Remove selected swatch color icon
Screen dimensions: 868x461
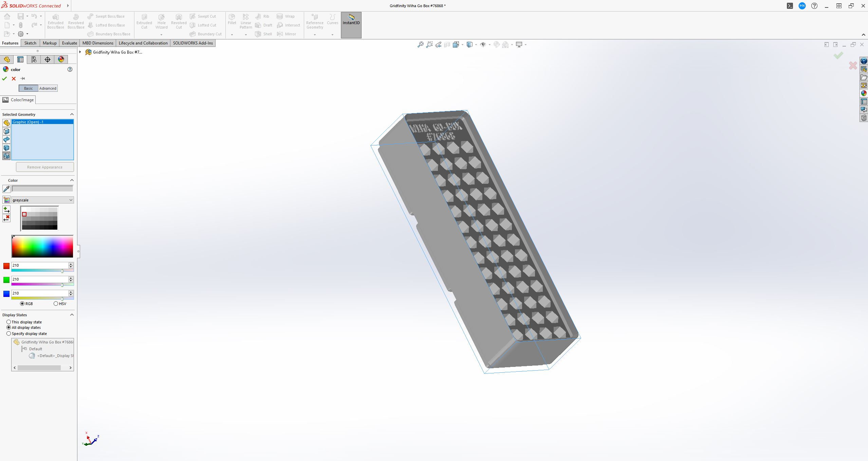click(x=6, y=218)
